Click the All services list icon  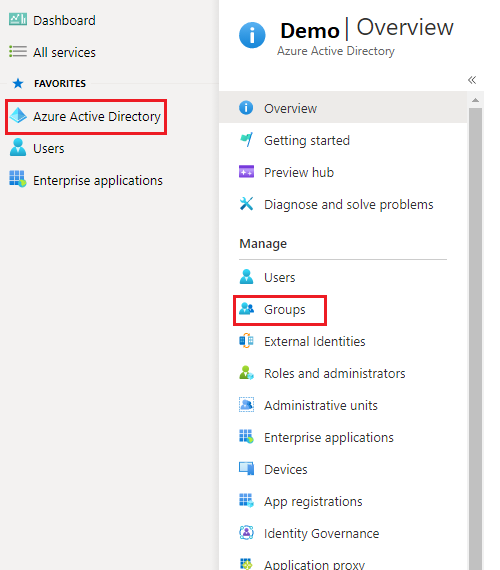click(x=18, y=51)
